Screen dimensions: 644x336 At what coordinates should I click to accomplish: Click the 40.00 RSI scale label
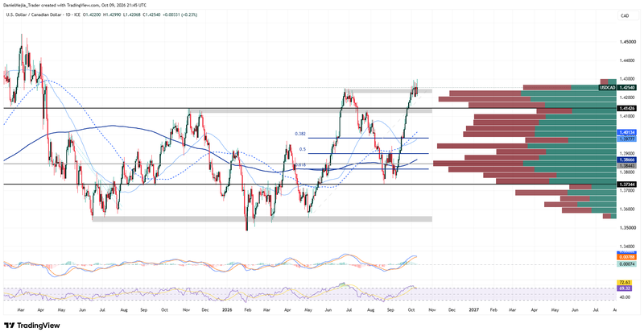pyautogui.click(x=625, y=297)
